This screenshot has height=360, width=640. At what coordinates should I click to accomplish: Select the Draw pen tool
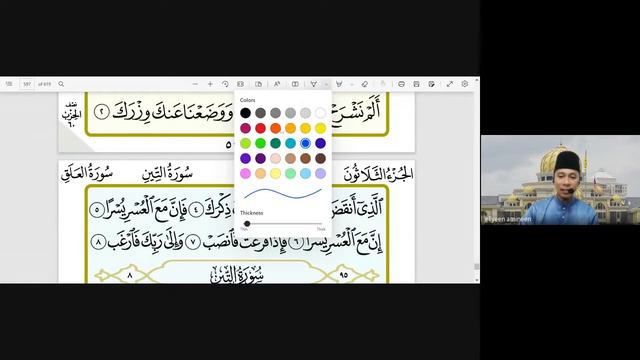point(313,84)
